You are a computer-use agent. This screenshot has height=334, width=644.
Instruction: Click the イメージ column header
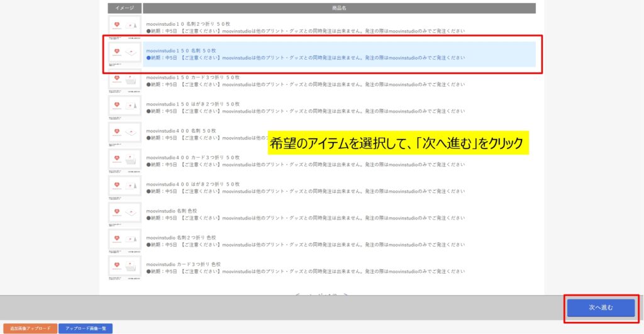coord(125,8)
